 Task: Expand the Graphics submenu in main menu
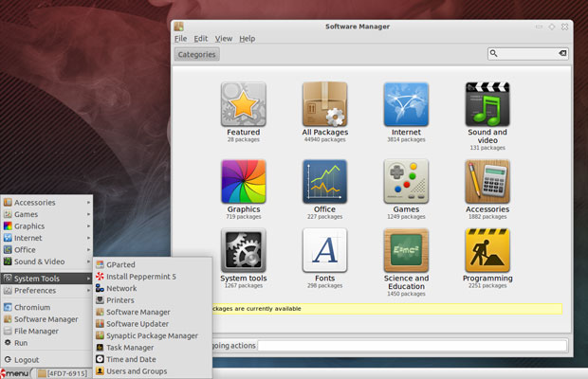46,226
